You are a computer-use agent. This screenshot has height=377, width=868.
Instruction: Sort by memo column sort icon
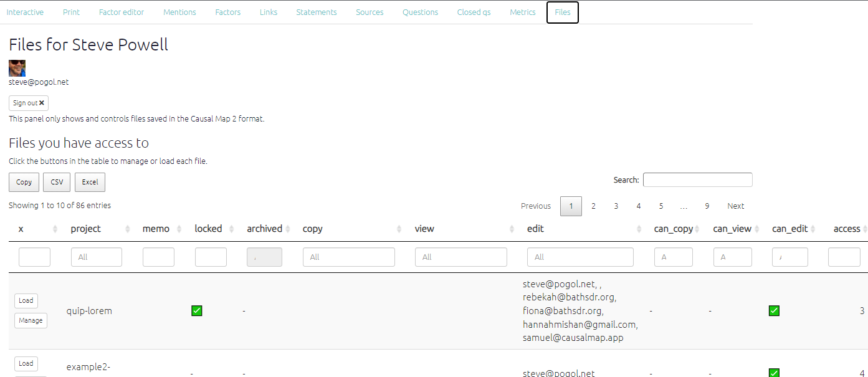tap(181, 229)
